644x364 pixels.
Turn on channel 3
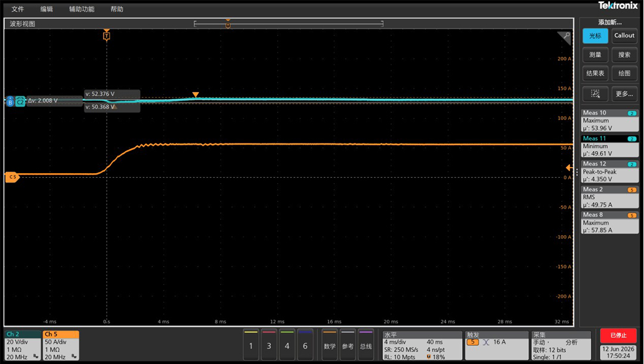pyautogui.click(x=269, y=345)
